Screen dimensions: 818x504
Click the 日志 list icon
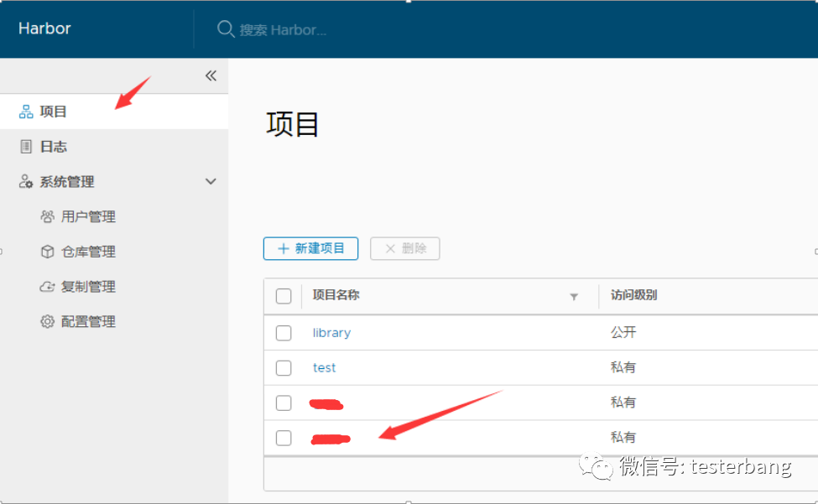pos(25,147)
